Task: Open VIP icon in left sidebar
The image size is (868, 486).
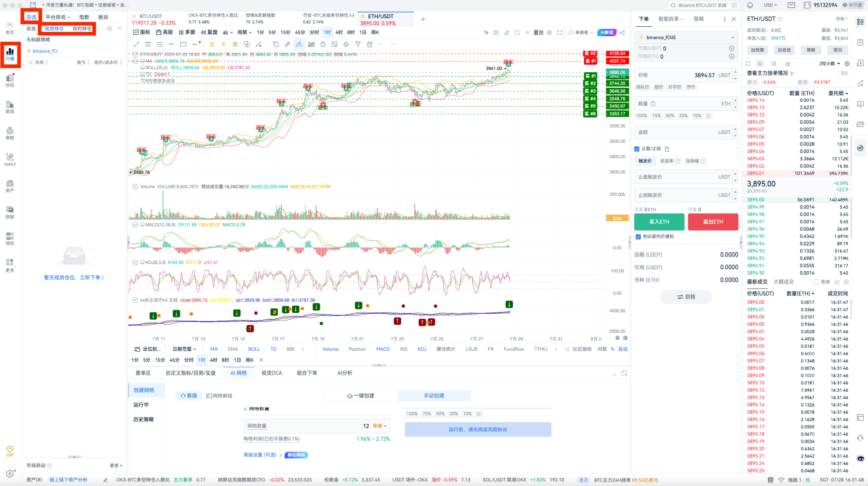Action: pos(10,452)
